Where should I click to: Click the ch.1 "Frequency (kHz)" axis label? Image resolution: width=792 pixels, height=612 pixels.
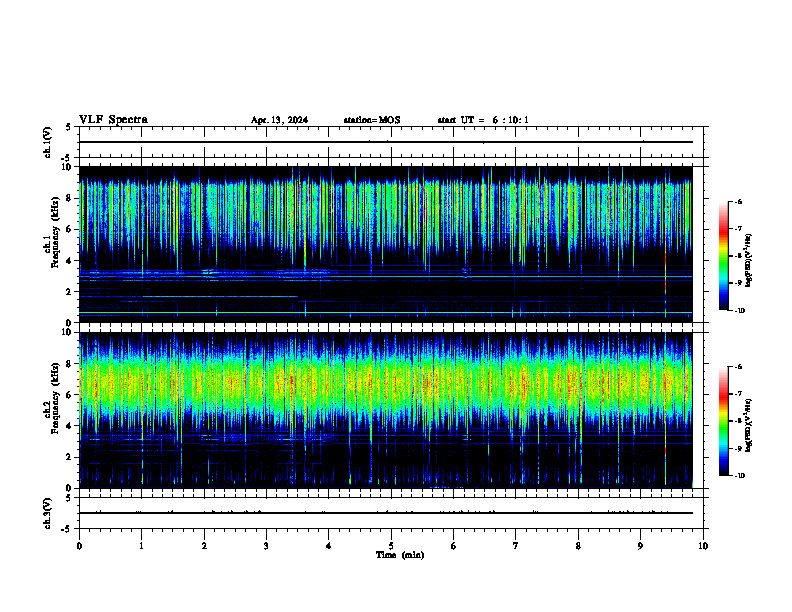click(x=55, y=232)
